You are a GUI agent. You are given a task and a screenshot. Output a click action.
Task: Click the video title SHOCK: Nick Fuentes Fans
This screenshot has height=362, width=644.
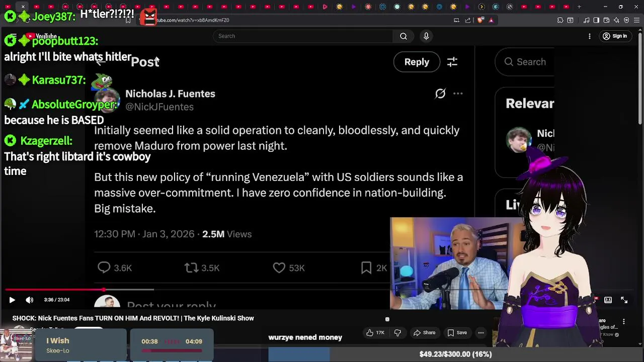(133, 318)
